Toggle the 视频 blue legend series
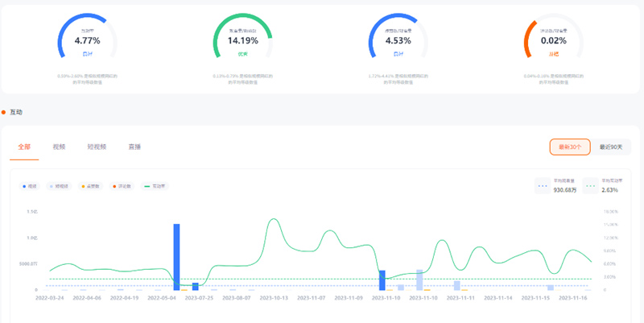Screen dimensions: 644x323 [31, 186]
